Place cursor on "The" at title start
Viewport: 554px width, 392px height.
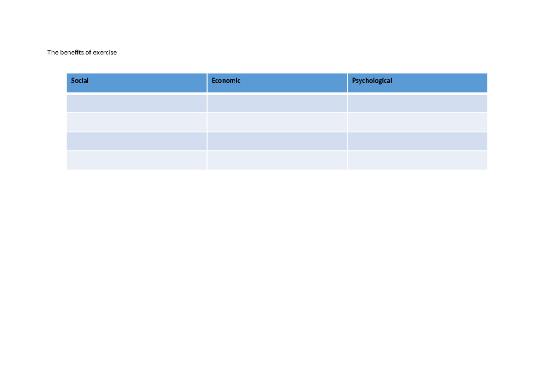coord(53,53)
